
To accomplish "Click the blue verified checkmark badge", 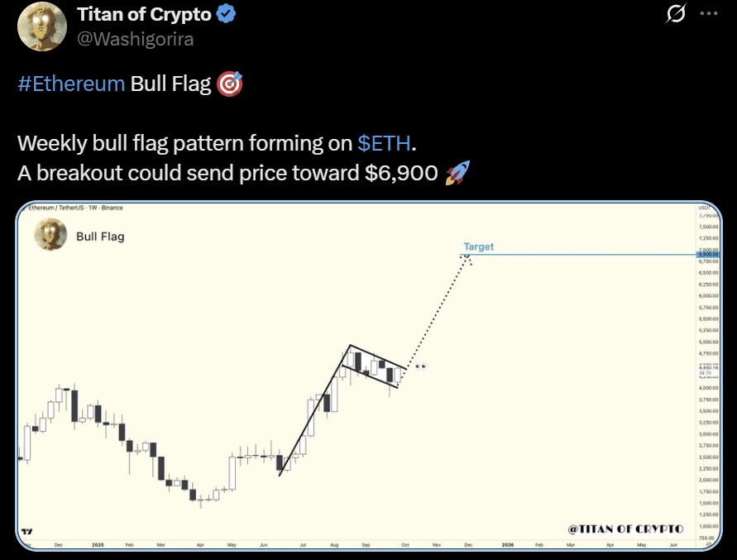I will tap(226, 14).
